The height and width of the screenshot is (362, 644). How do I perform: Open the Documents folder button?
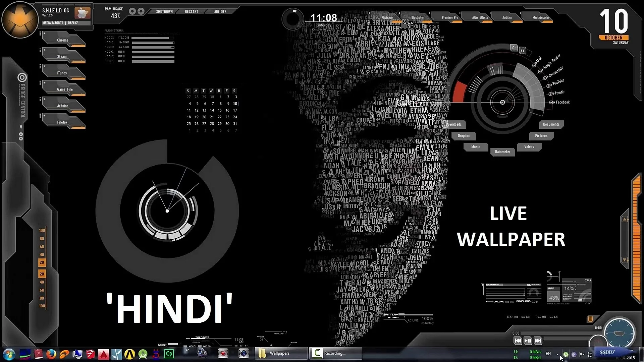pos(551,124)
